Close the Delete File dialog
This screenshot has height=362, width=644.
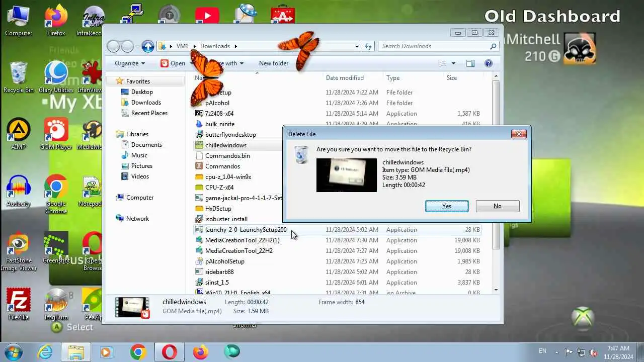[519, 134]
